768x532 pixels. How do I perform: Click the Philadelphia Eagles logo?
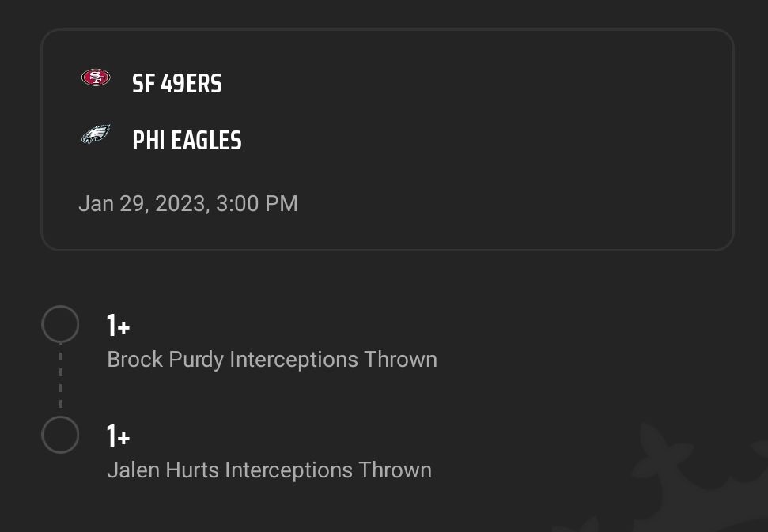pos(96,134)
